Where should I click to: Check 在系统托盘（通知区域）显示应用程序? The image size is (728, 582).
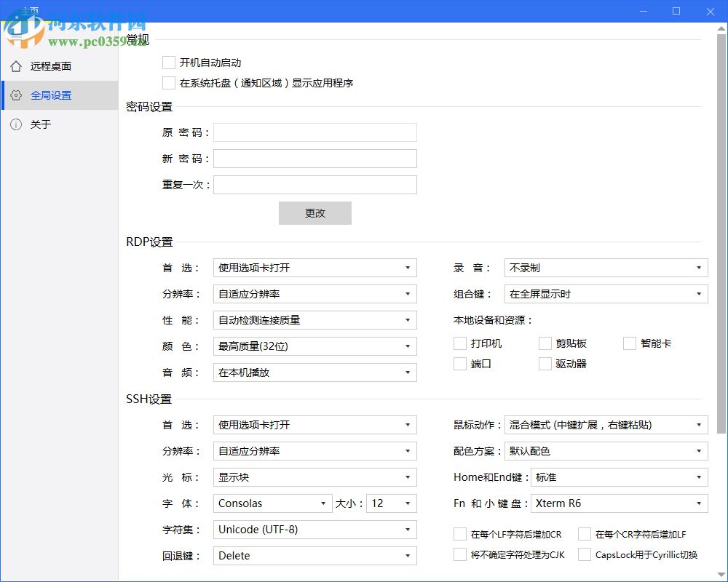168,83
